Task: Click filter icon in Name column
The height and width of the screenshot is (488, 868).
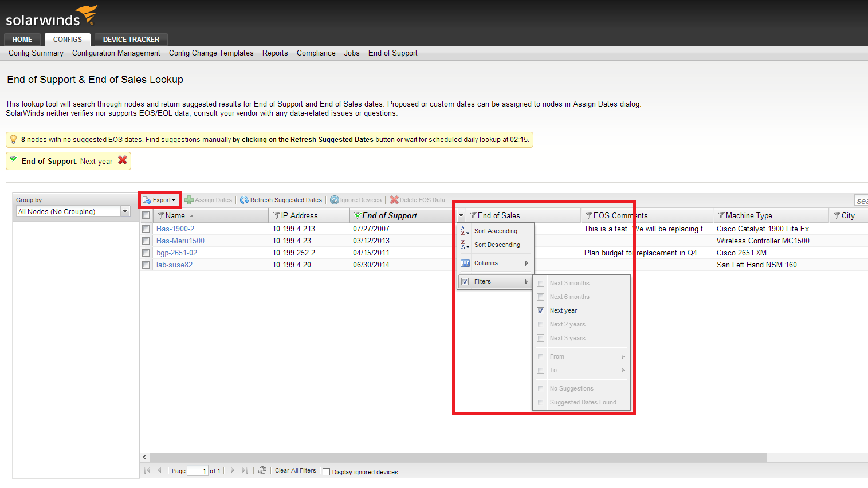Action: point(161,215)
